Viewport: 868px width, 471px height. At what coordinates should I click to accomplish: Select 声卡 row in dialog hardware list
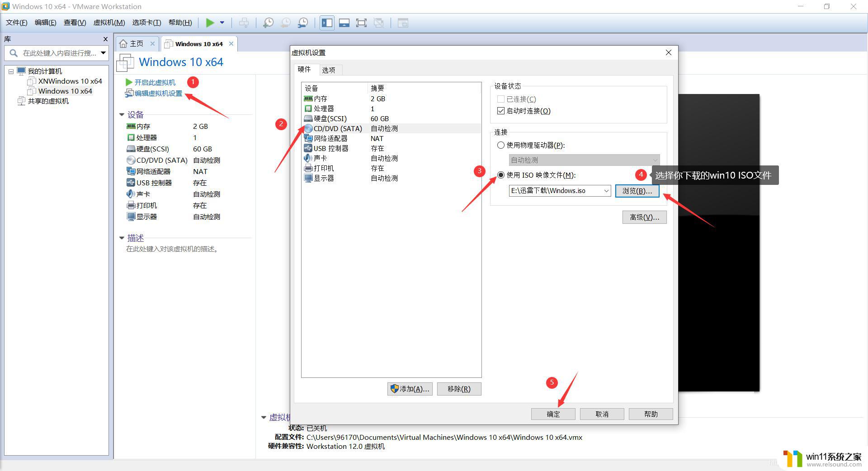[x=391, y=158]
